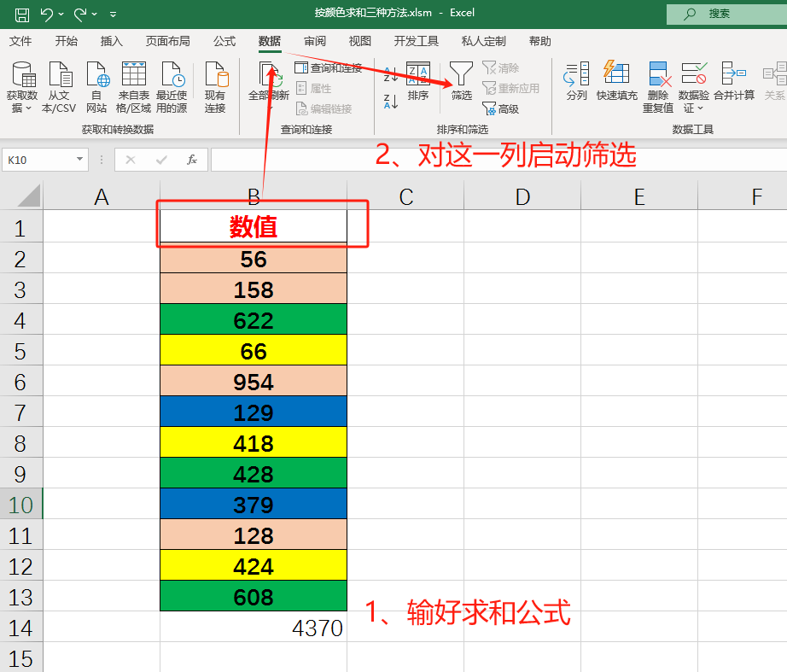This screenshot has height=672, width=787.
Task: Expand the customize quick access toolbar menu
Action: click(x=113, y=14)
